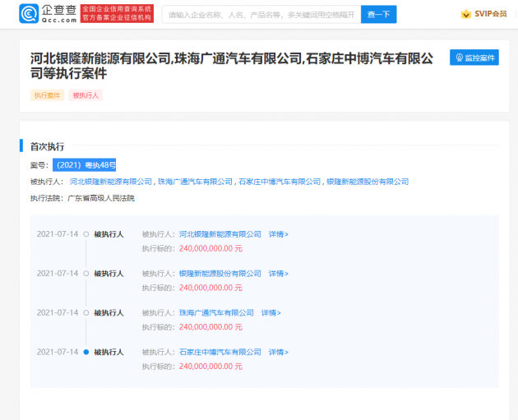518x420 pixels.
Task: Click the page title 河北银隆新能源有限公司 执行案件
Action: pyautogui.click(x=232, y=66)
